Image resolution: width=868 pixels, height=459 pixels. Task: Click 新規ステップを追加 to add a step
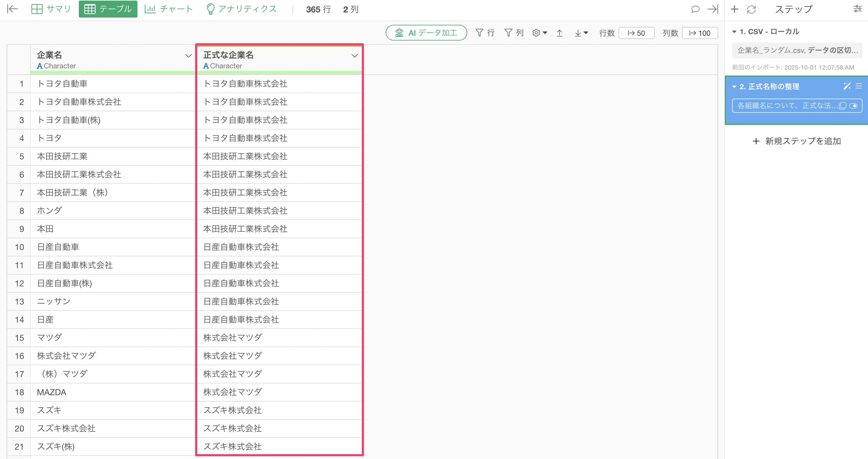(x=796, y=141)
